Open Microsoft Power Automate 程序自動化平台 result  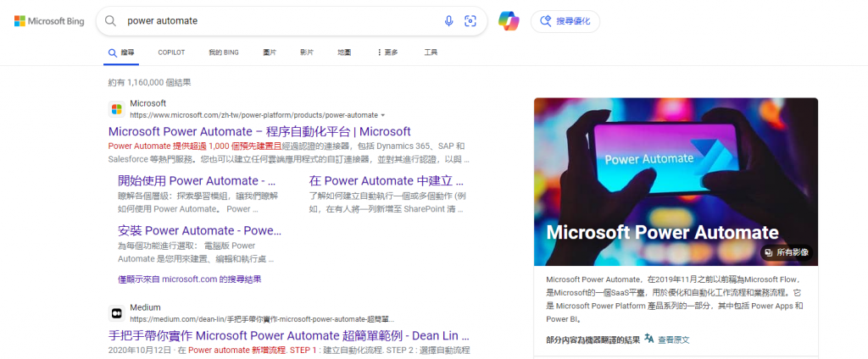pyautogui.click(x=259, y=131)
